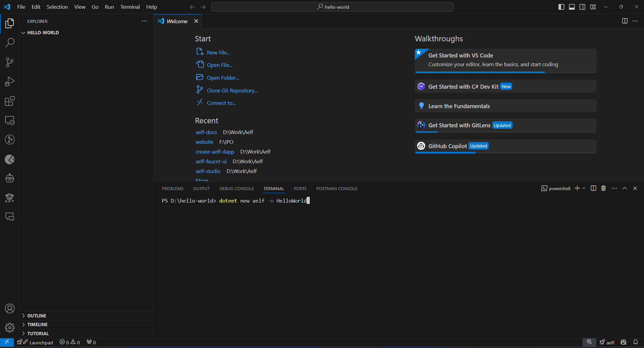Viewport: 644px width, 348px height.
Task: Open the Selection menu
Action: pyautogui.click(x=57, y=7)
